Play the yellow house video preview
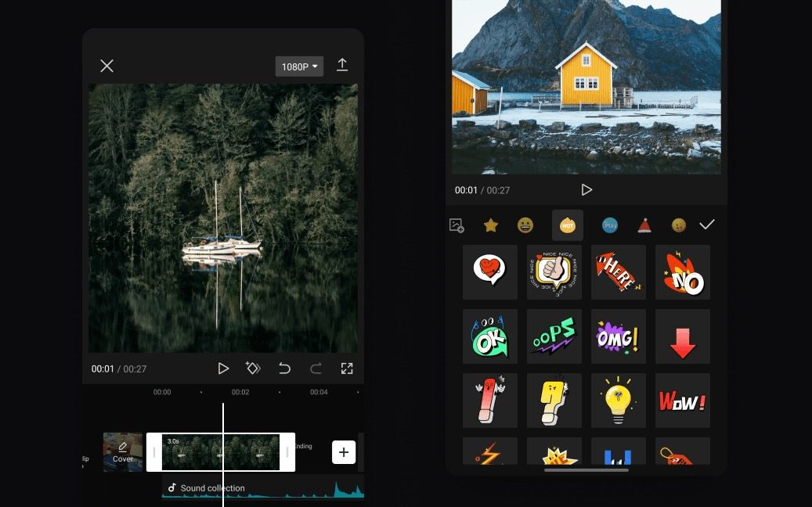812x507 pixels. pyautogui.click(x=586, y=190)
